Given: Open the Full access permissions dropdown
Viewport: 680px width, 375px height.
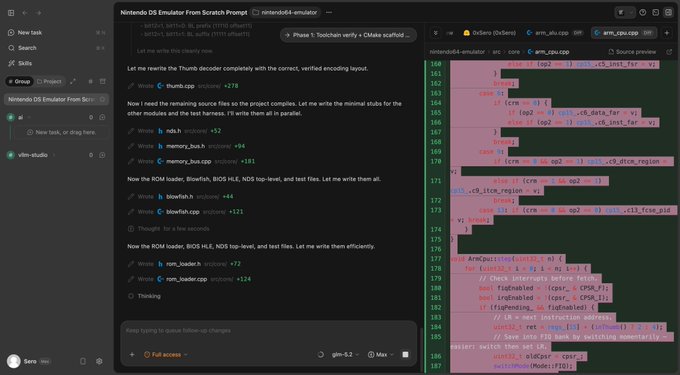Looking at the screenshot, I should point(166,355).
